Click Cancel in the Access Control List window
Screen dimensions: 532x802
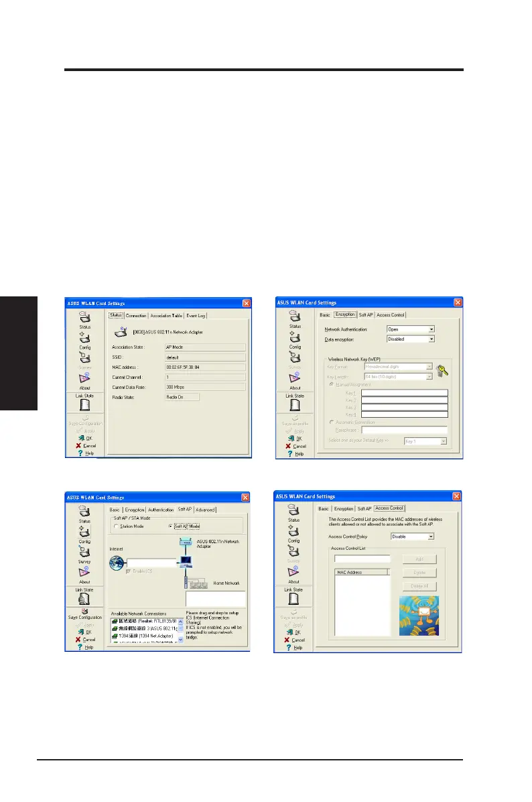tap(294, 640)
